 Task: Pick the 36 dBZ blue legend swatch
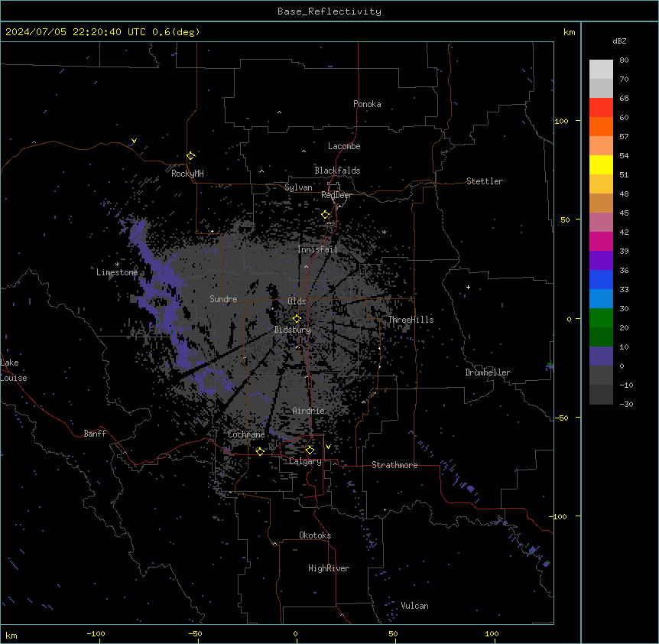point(601,279)
